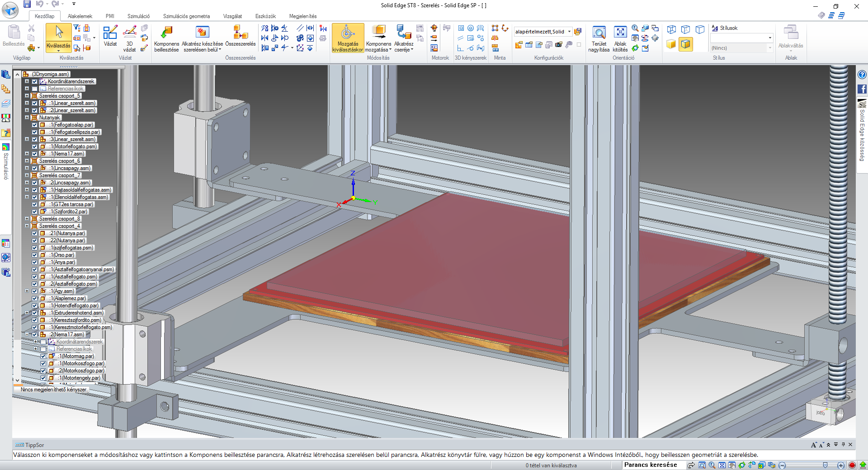Screen dimensions: 868x470
Task: Collapse the 2(Nema17.asm) tree node
Action: click(27, 335)
